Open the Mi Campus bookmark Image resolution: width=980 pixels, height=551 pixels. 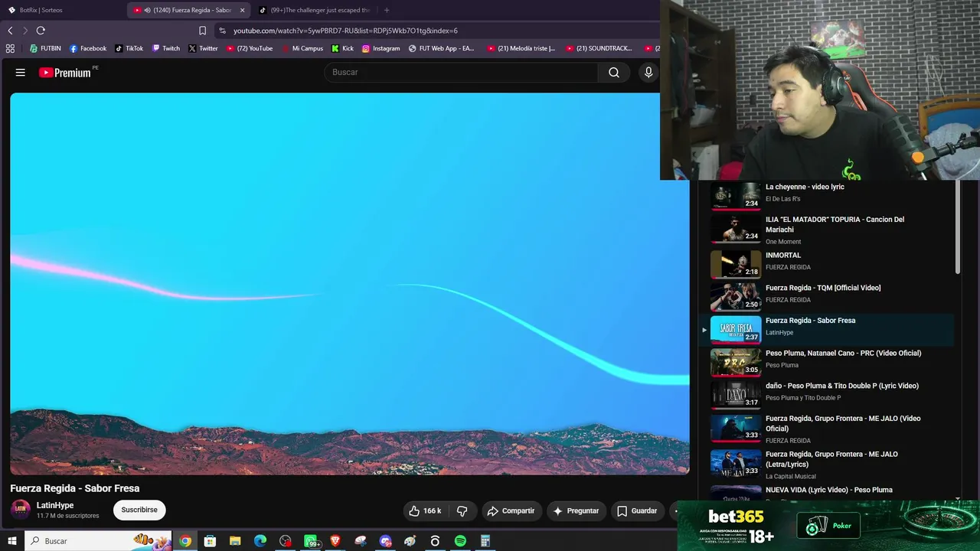point(302,48)
